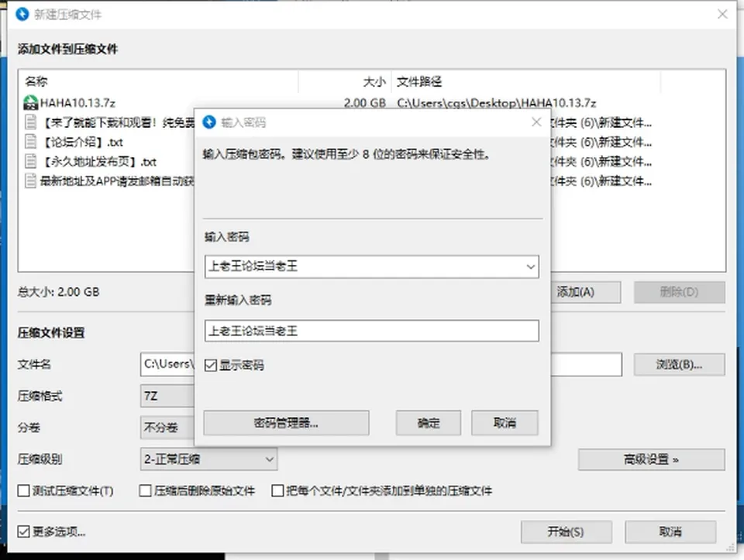
Task: Click the document icon beside 最新地址及APP请发邮箱 file
Action: pos(30,180)
